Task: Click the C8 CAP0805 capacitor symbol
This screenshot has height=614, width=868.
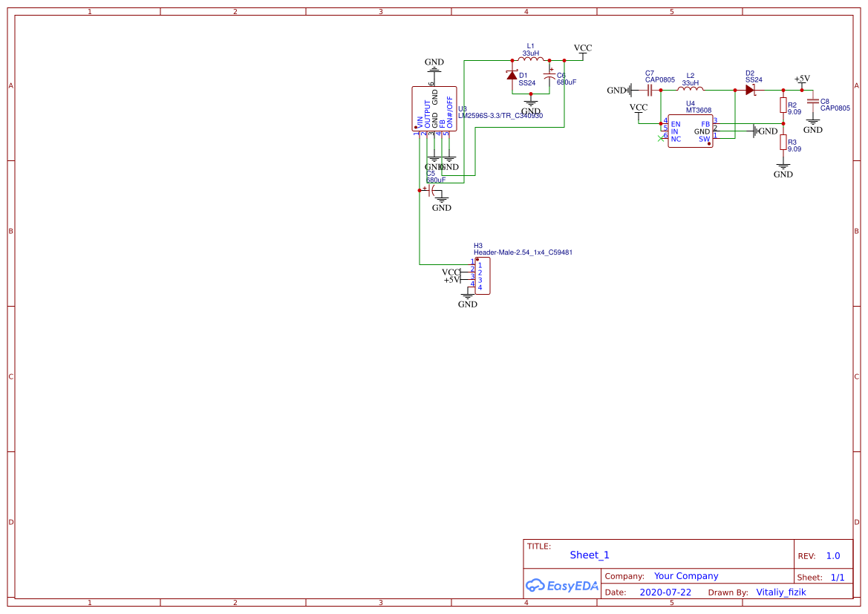Action: coord(813,101)
